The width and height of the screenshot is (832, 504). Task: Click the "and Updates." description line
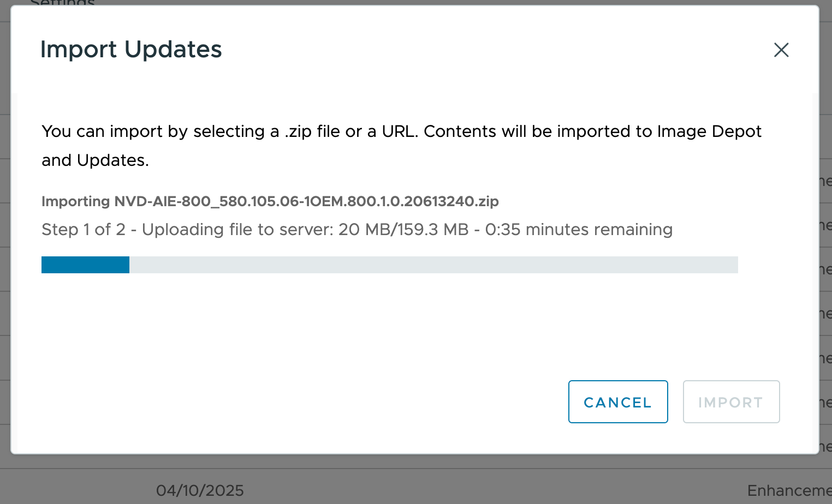(x=95, y=160)
